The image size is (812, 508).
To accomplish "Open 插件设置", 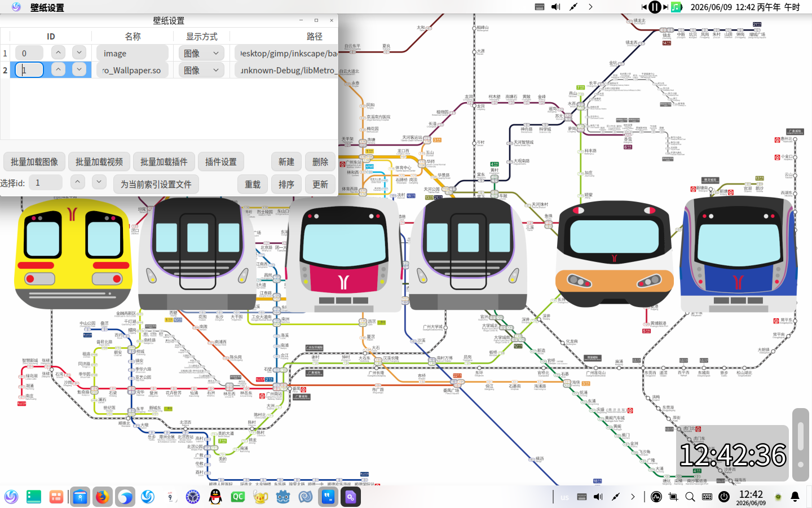I will [x=221, y=162].
